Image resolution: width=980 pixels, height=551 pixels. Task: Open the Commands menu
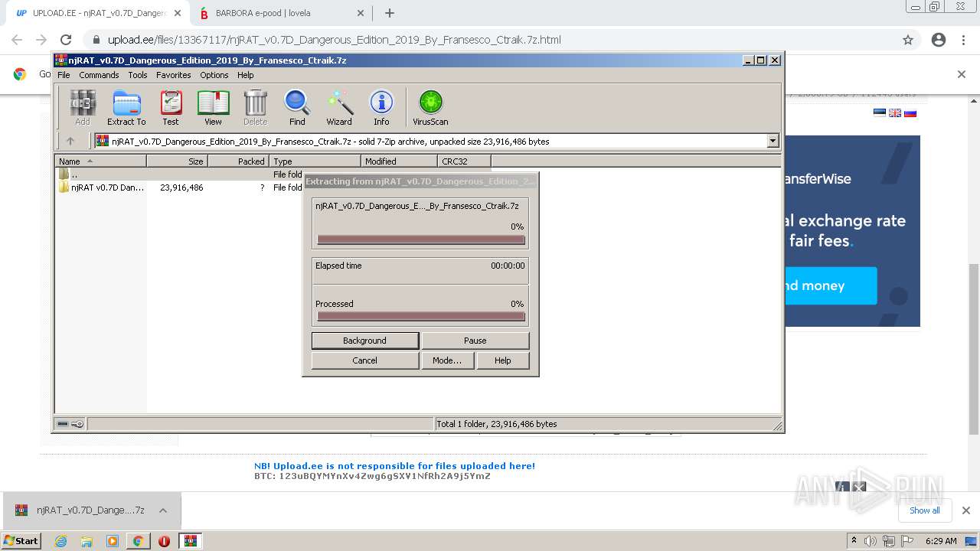coord(99,75)
